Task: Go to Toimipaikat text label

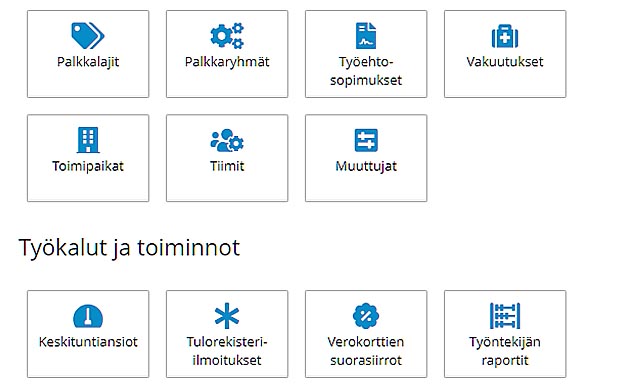Action: [x=88, y=166]
